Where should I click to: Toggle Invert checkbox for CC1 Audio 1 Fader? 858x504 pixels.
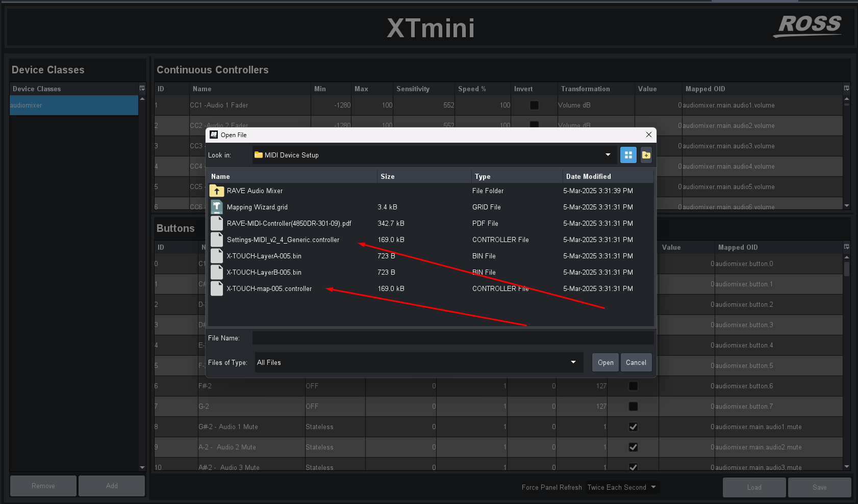tap(534, 105)
